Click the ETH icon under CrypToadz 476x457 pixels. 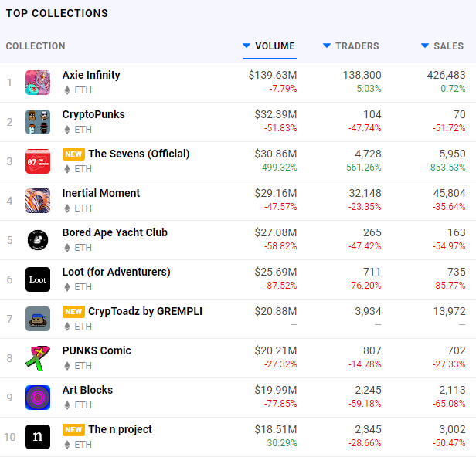point(67,327)
